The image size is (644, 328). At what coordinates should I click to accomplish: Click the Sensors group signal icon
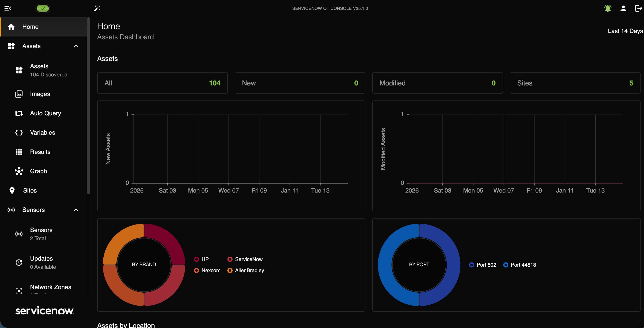(11, 210)
